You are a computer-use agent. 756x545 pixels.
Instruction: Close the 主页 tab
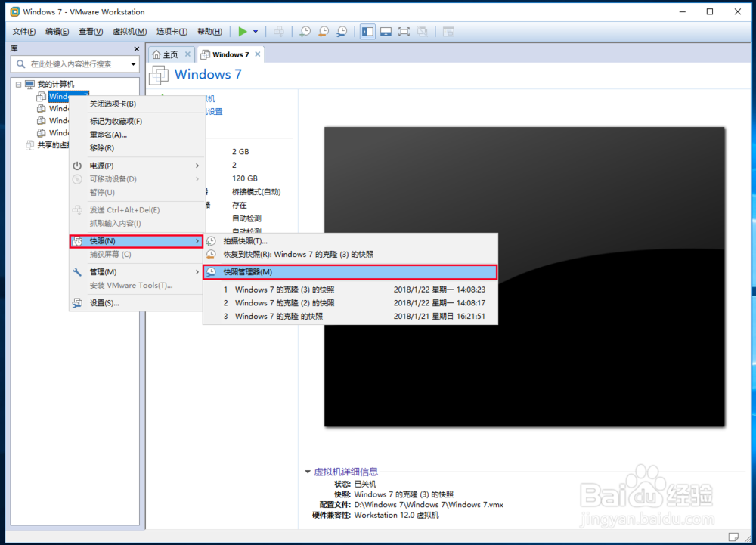pos(187,54)
